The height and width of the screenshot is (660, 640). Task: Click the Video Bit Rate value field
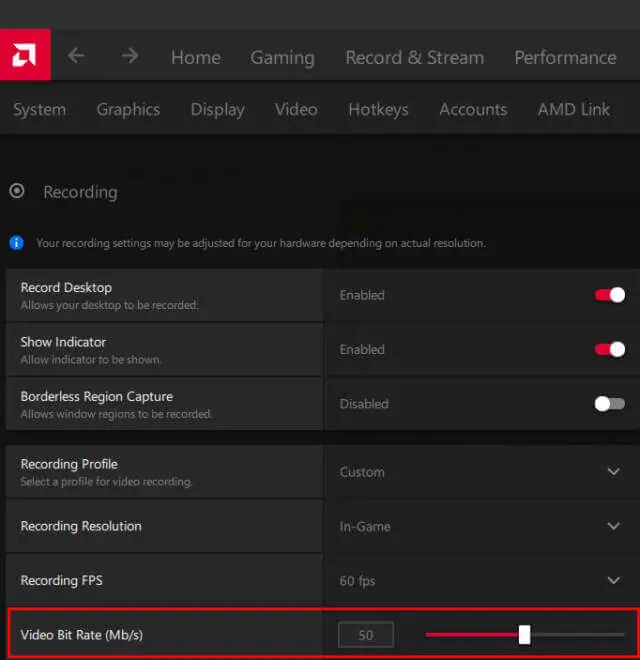click(365, 634)
